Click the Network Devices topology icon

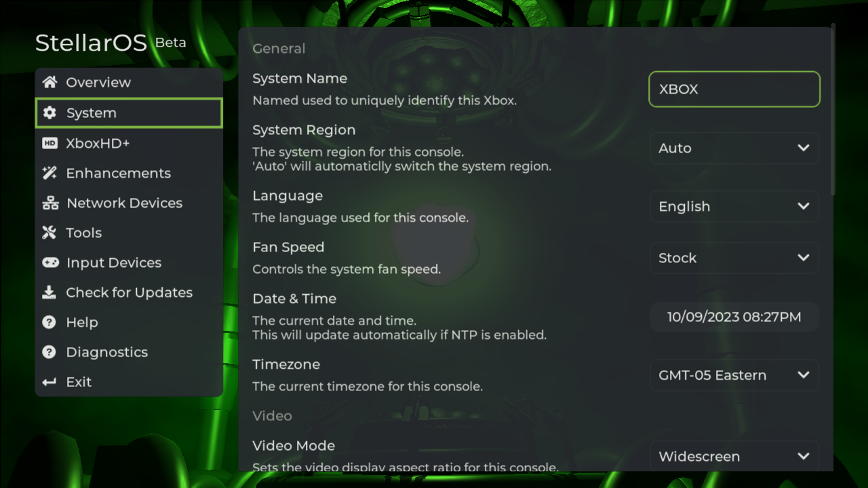pyautogui.click(x=50, y=203)
